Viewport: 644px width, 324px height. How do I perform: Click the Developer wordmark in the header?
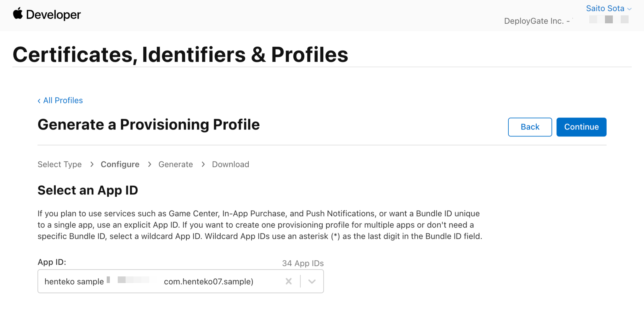54,14
